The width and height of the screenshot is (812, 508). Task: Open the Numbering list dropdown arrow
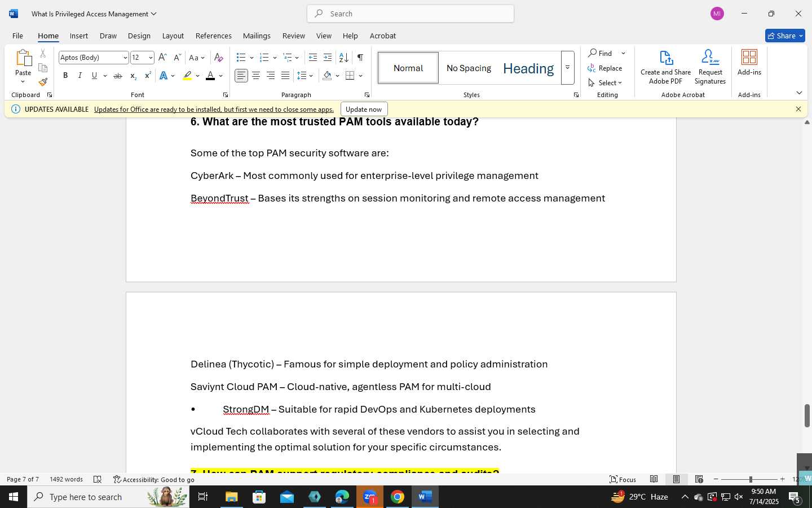point(275,58)
